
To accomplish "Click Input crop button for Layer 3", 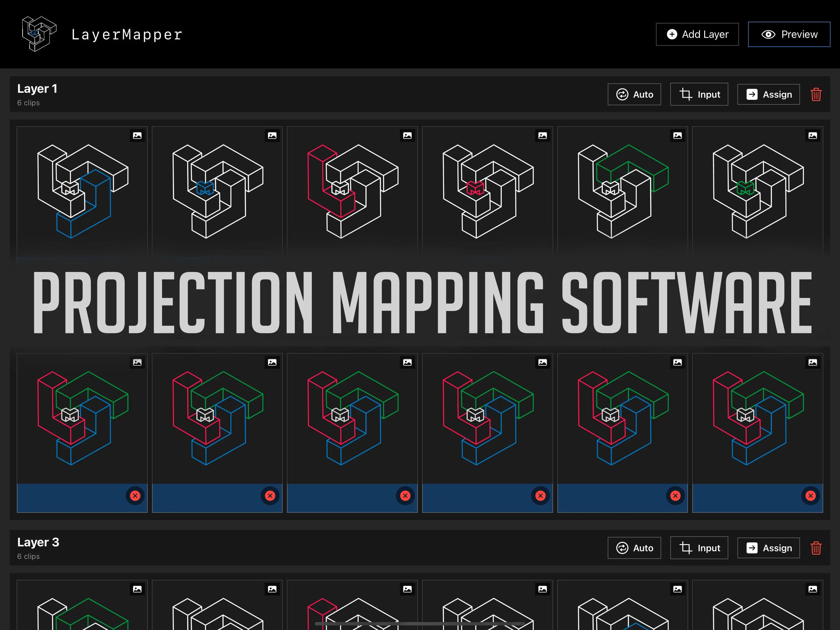I will (699, 548).
